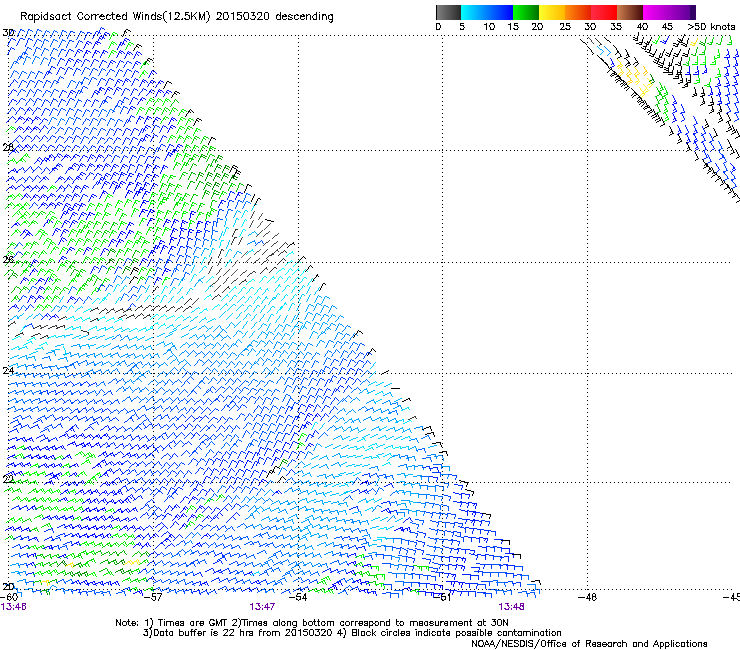Click longitude label '-51' on the bottom axis
Image resolution: width=740 pixels, height=650 pixels.
(x=443, y=597)
